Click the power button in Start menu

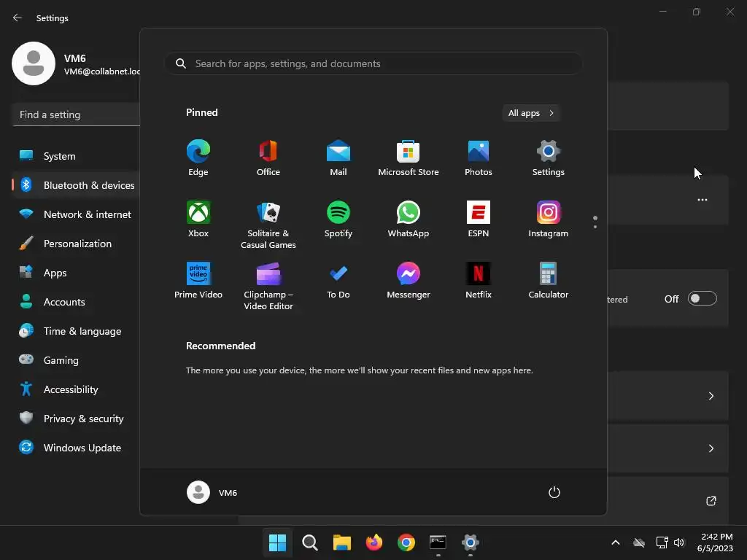pyautogui.click(x=554, y=492)
